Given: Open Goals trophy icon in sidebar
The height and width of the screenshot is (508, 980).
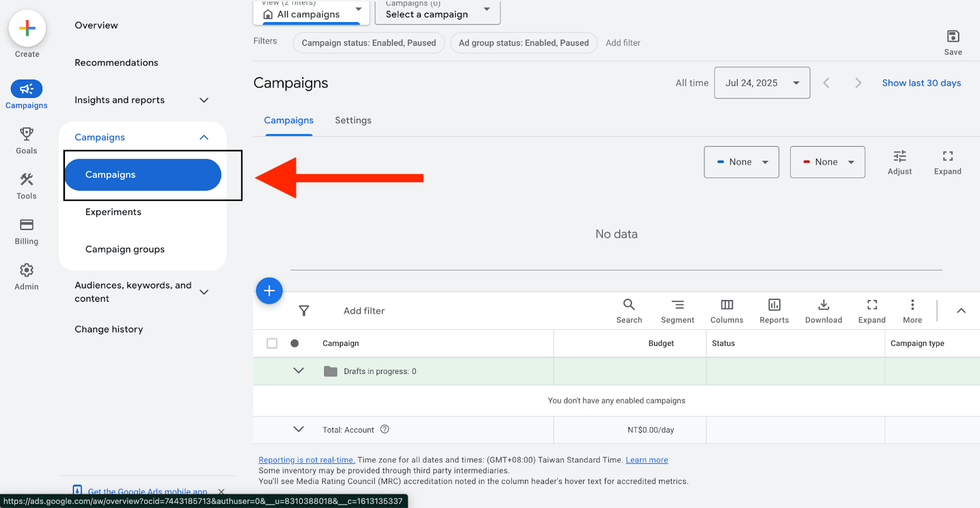Looking at the screenshot, I should pyautogui.click(x=26, y=134).
